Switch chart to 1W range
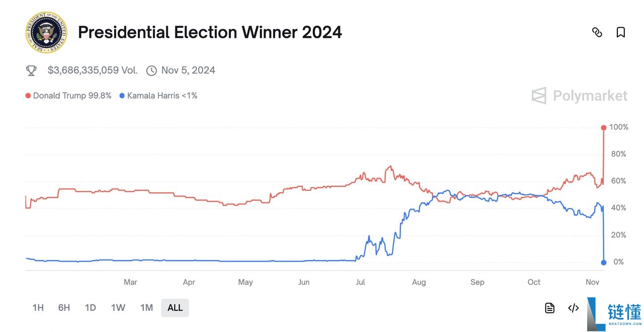Screen dimensions: 644x332 click(x=118, y=308)
